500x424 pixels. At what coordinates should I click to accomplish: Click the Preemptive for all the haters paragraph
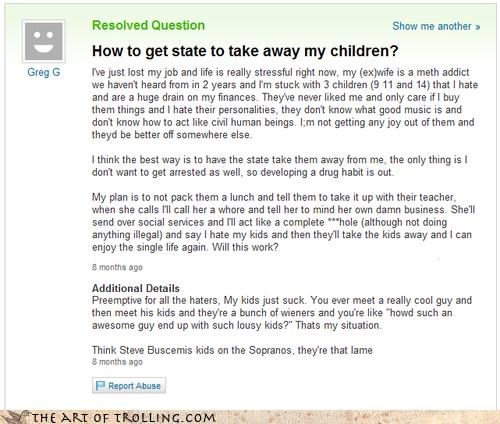pos(282,313)
